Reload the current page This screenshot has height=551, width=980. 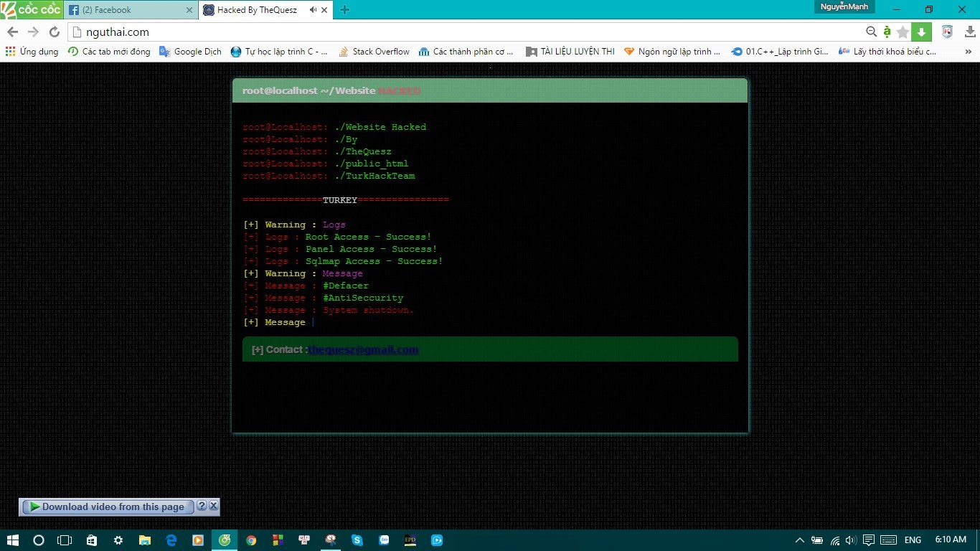click(x=54, y=32)
